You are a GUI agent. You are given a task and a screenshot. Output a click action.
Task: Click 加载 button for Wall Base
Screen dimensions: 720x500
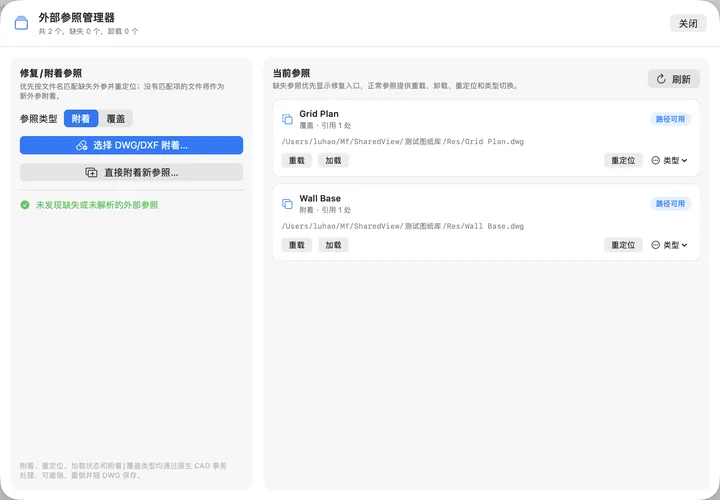tap(333, 245)
